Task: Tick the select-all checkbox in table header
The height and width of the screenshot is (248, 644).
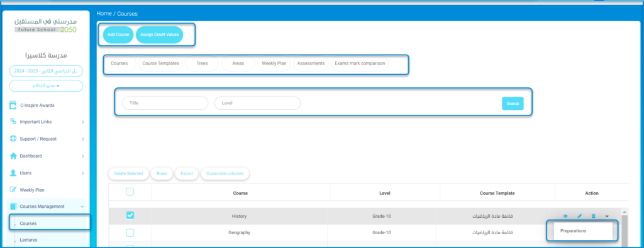Action: 130,191
